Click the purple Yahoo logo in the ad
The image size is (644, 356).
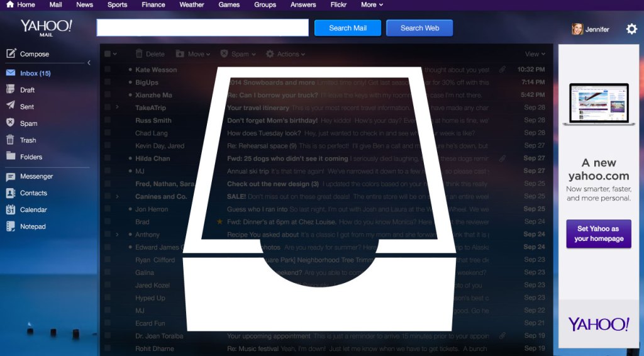[599, 324]
